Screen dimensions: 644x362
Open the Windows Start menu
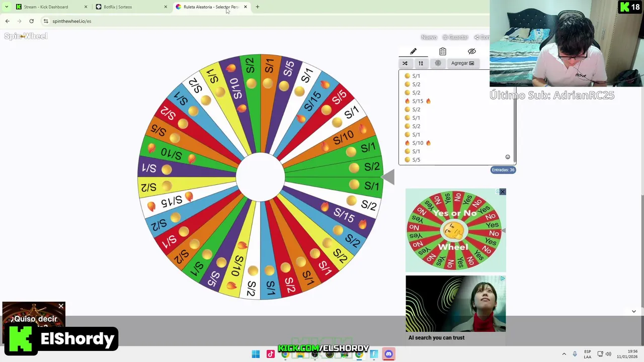(x=256, y=354)
